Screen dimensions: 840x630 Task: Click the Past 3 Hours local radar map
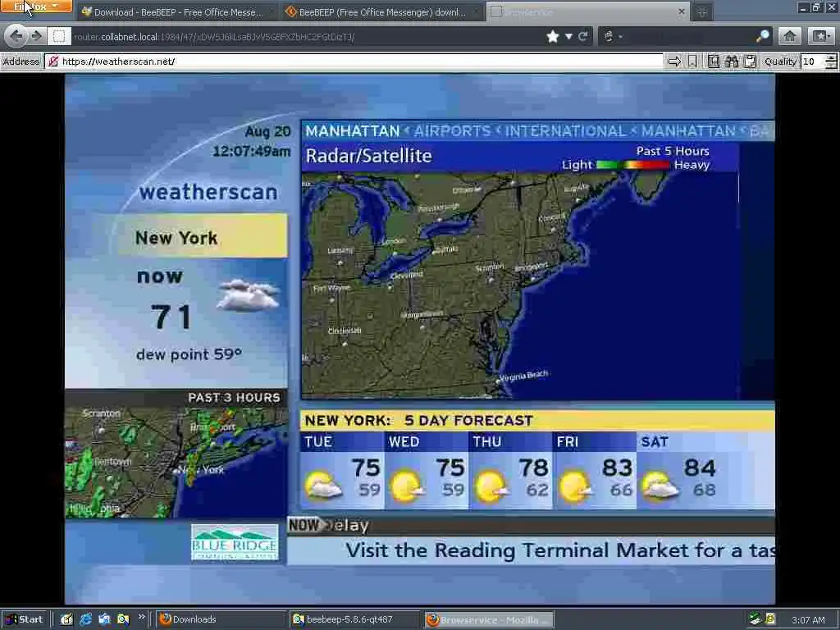[176, 462]
